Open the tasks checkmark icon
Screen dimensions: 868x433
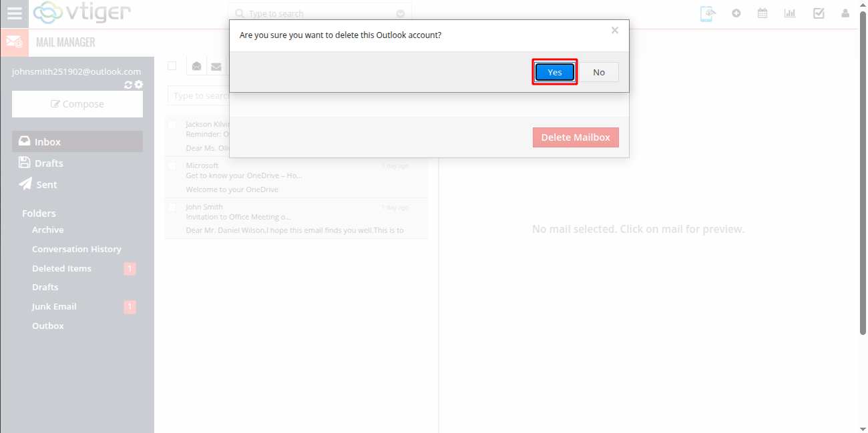tap(819, 13)
